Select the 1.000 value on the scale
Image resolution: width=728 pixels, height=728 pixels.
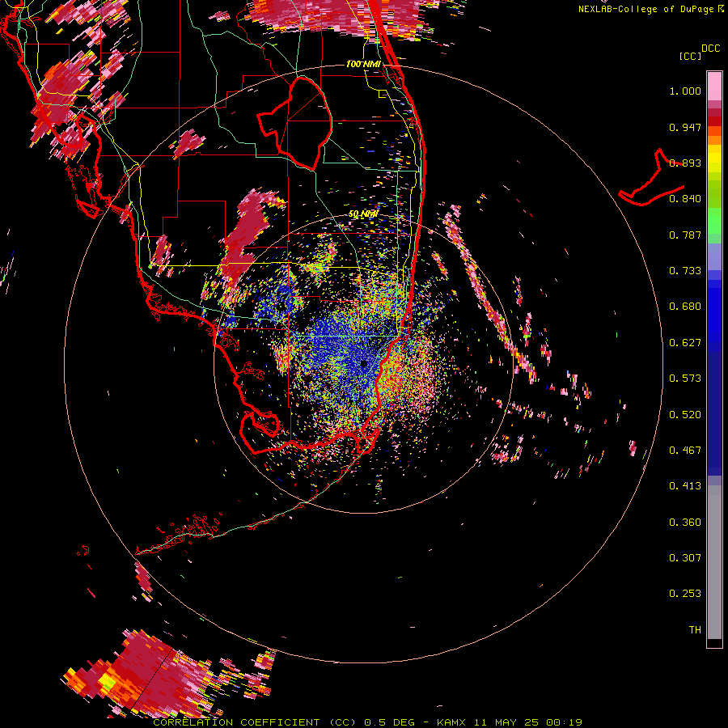tap(685, 91)
